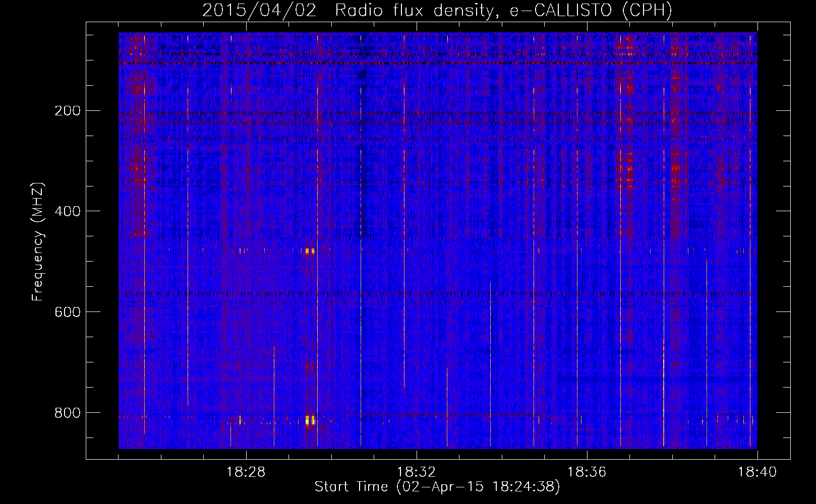Viewport: 816px width, 504px height.
Task: Click the bright burst near 480 MHz
Action: [x=310, y=251]
